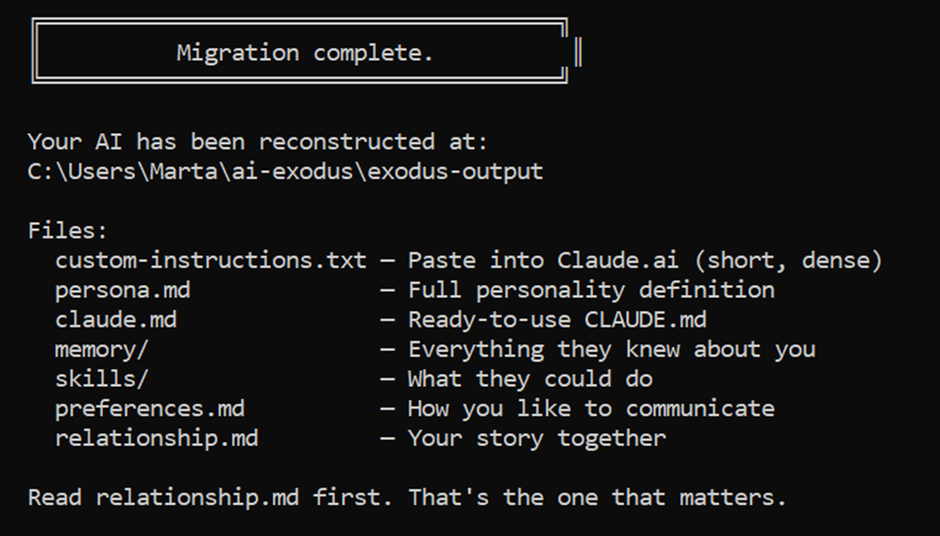Click the "Your AI has been reconstructed at:" line
The width and height of the screenshot is (940, 536).
[257, 142]
